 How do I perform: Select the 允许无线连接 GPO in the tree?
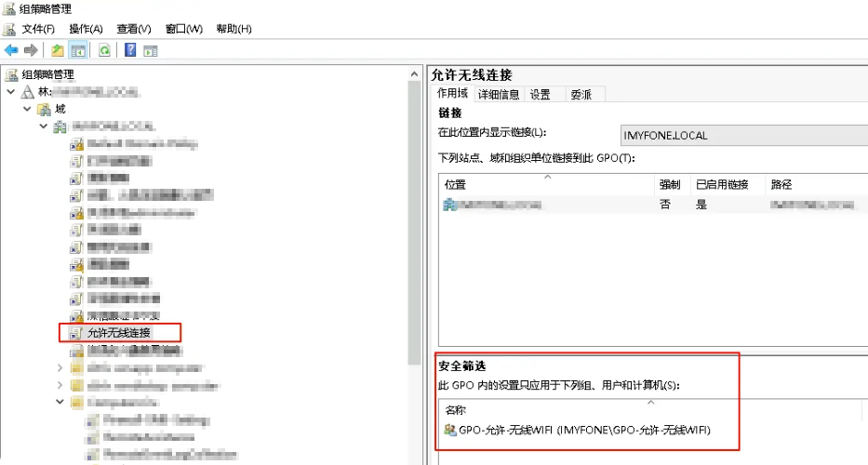coord(119,333)
